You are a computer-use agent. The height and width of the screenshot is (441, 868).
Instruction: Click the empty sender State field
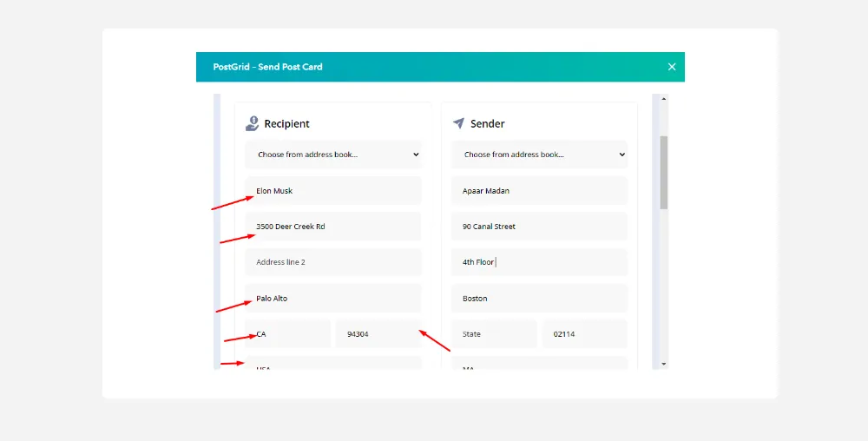[494, 334]
